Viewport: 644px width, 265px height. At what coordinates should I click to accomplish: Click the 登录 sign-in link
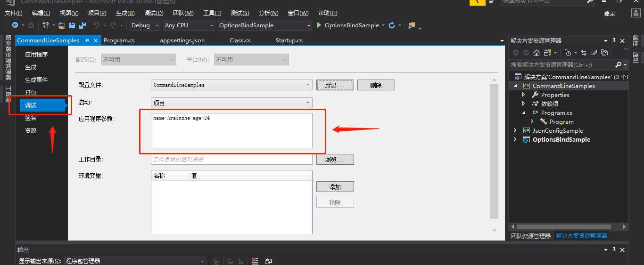point(610,14)
